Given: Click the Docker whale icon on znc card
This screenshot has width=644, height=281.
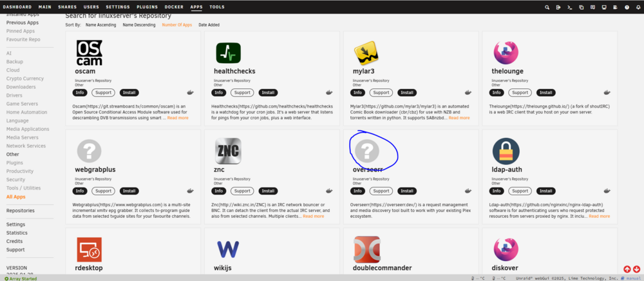Looking at the screenshot, I should (x=329, y=191).
